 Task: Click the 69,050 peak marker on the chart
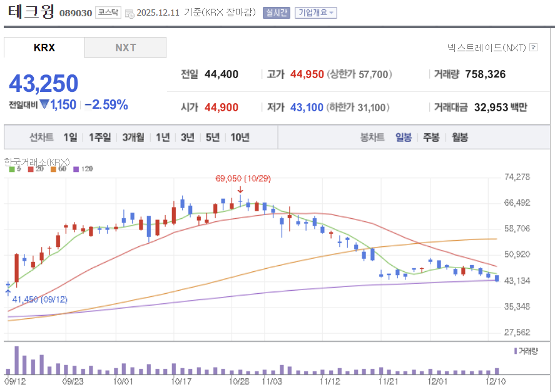240,178
